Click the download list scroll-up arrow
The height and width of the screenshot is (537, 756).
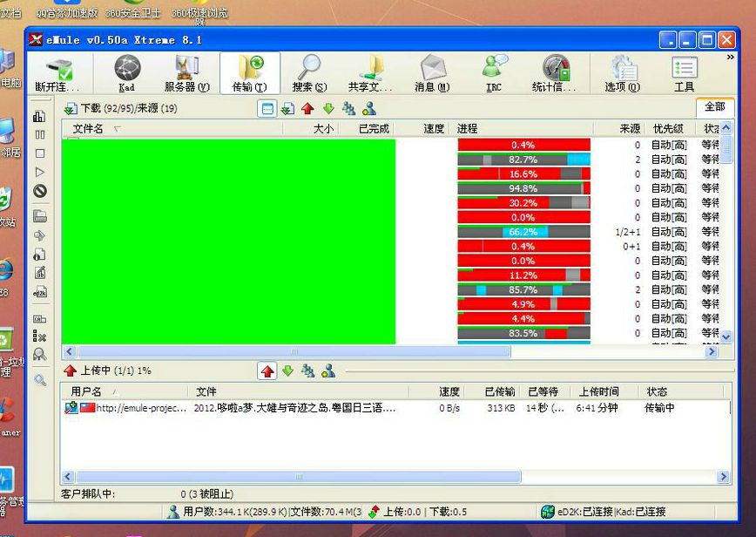[x=726, y=128]
